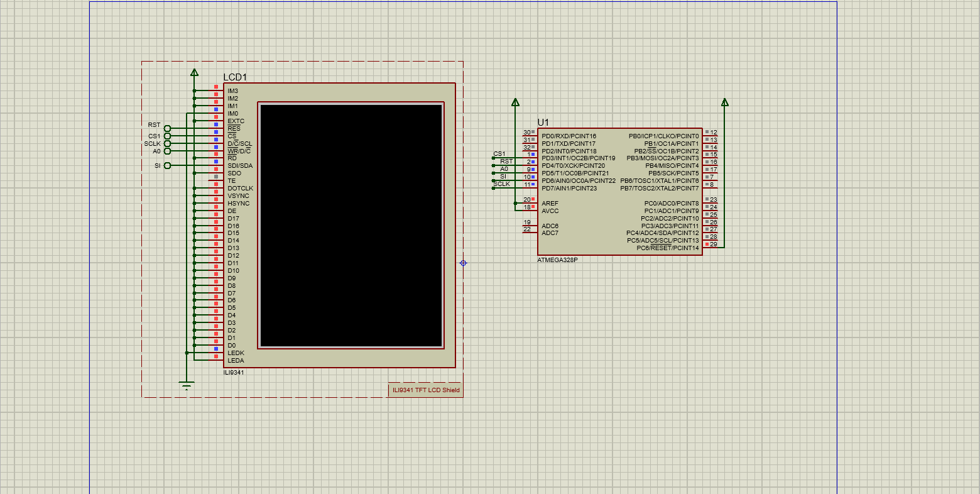This screenshot has width=980, height=494.
Task: Click the SDO pin label on LCD1
Action: click(x=234, y=173)
